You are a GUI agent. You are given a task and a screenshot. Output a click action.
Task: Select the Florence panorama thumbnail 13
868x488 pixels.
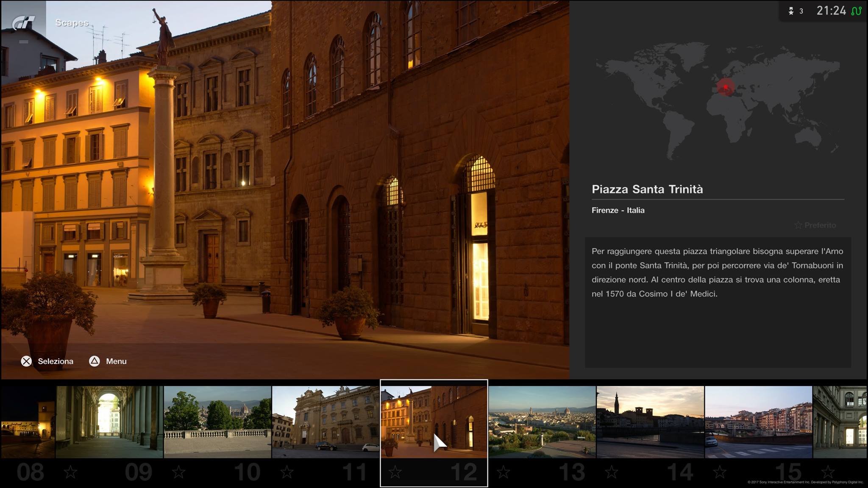click(x=542, y=421)
